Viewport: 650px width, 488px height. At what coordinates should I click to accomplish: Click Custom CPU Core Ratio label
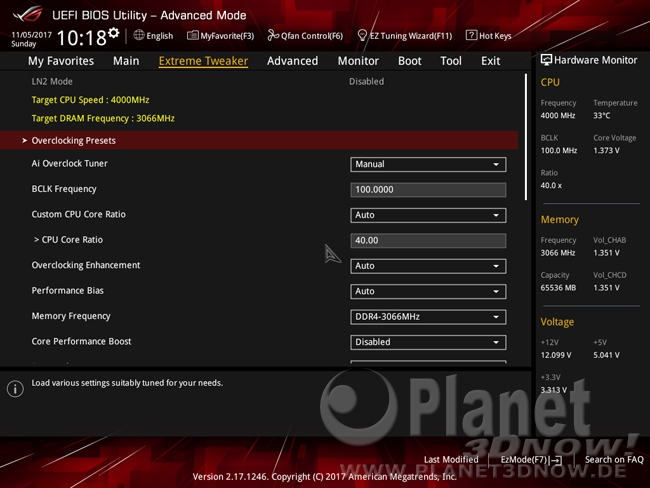click(x=78, y=214)
